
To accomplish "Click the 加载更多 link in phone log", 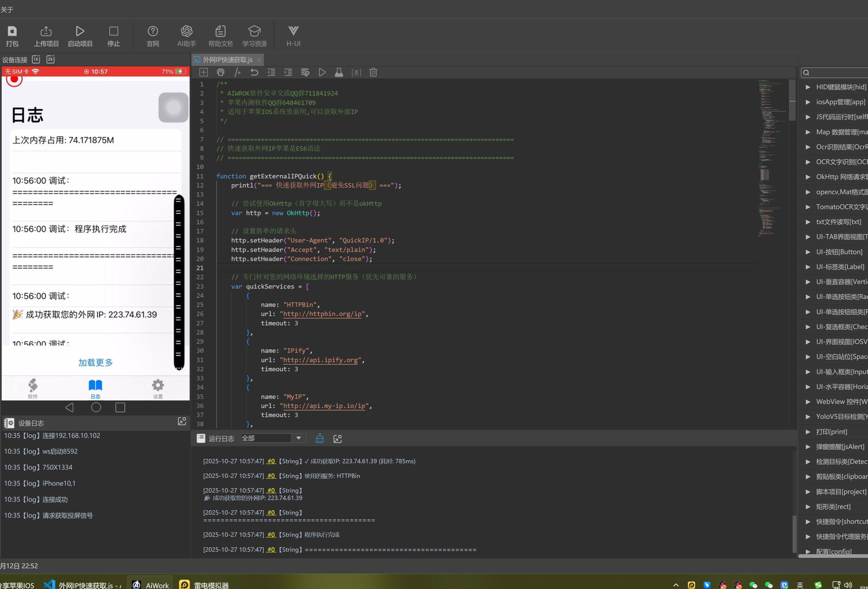I will (95, 362).
